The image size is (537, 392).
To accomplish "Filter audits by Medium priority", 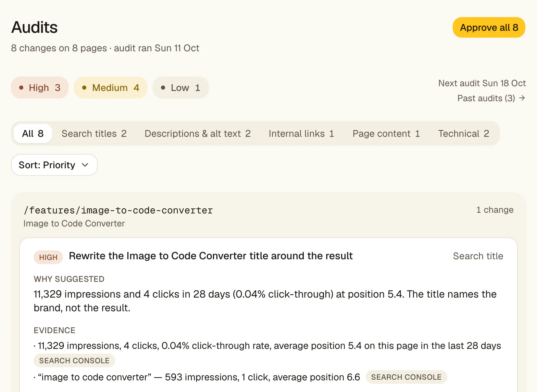I will click(x=111, y=88).
